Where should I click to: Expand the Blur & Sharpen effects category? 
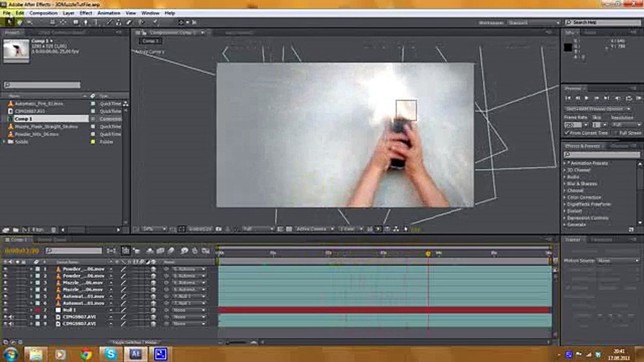tap(565, 184)
